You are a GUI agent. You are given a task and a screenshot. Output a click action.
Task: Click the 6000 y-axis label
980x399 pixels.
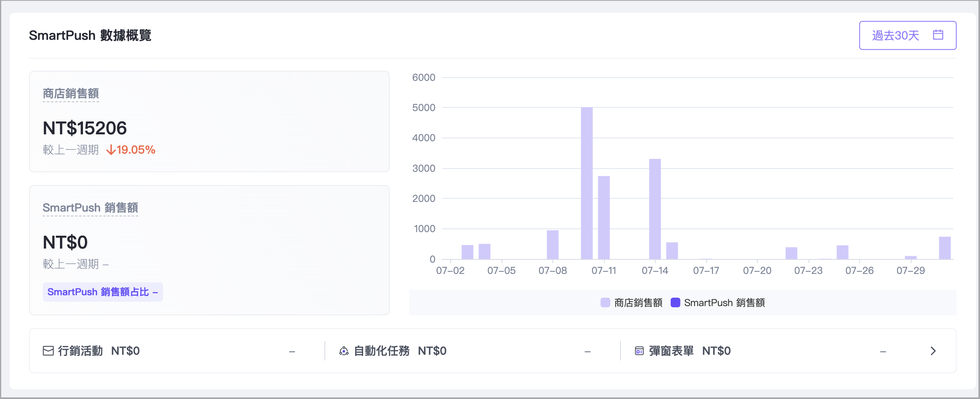pos(424,78)
